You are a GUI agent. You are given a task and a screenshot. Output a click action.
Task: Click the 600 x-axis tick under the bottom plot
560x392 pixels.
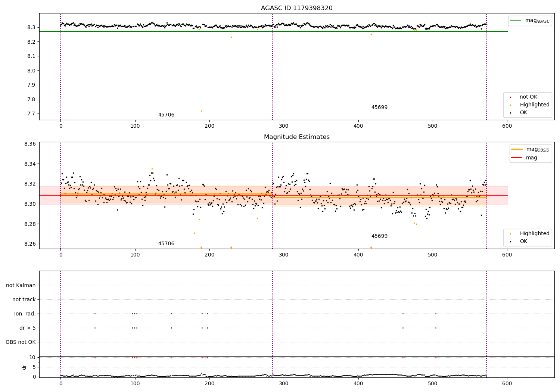click(x=507, y=383)
